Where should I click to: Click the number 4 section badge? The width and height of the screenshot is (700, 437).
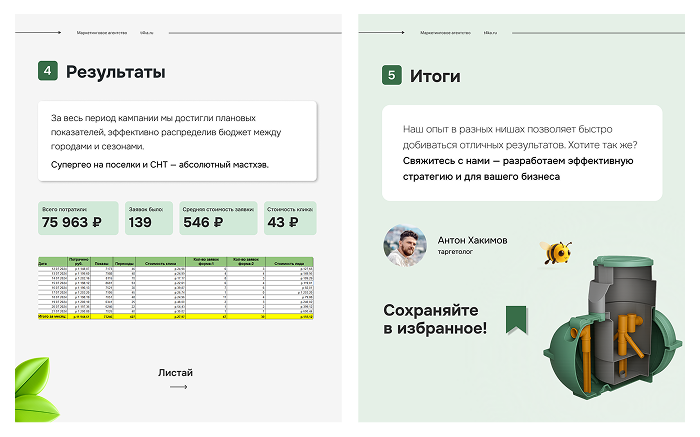[47, 72]
